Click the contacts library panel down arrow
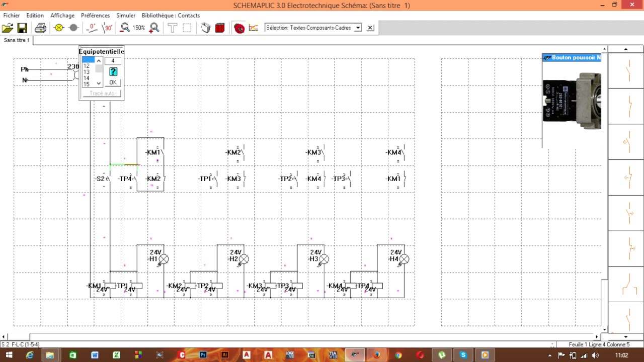This screenshot has width=644, height=362. coord(626,336)
